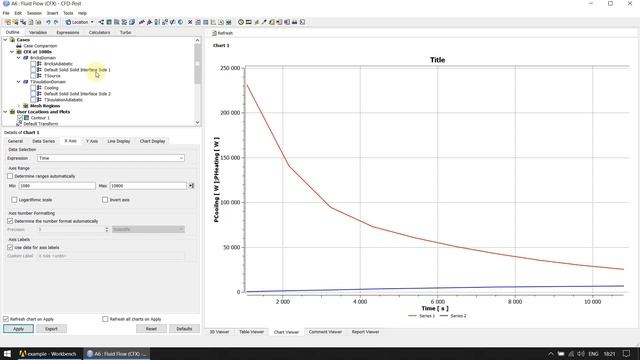
Task: Collapse the TInsulationDomain node
Action: point(18,82)
